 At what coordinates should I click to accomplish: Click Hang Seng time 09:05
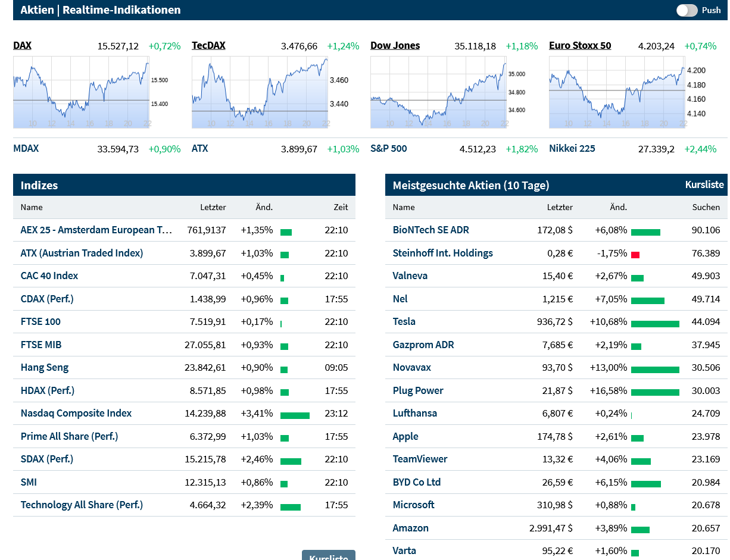[336, 368]
